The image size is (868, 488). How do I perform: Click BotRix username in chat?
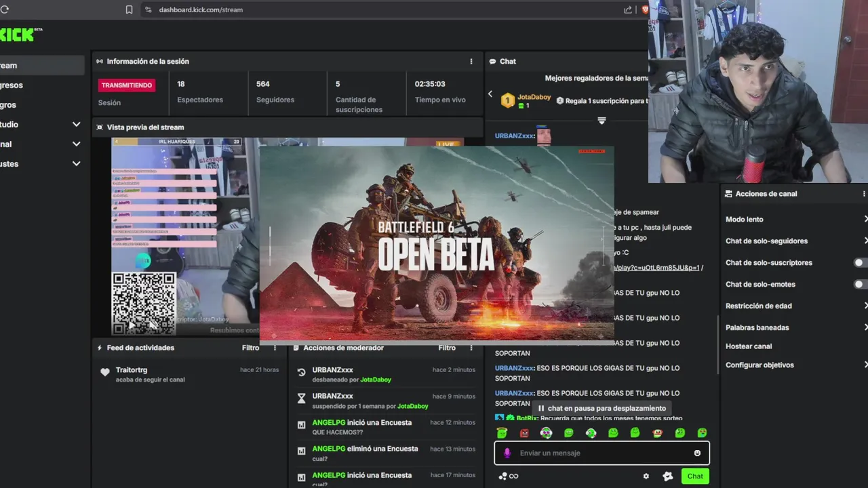tap(527, 418)
